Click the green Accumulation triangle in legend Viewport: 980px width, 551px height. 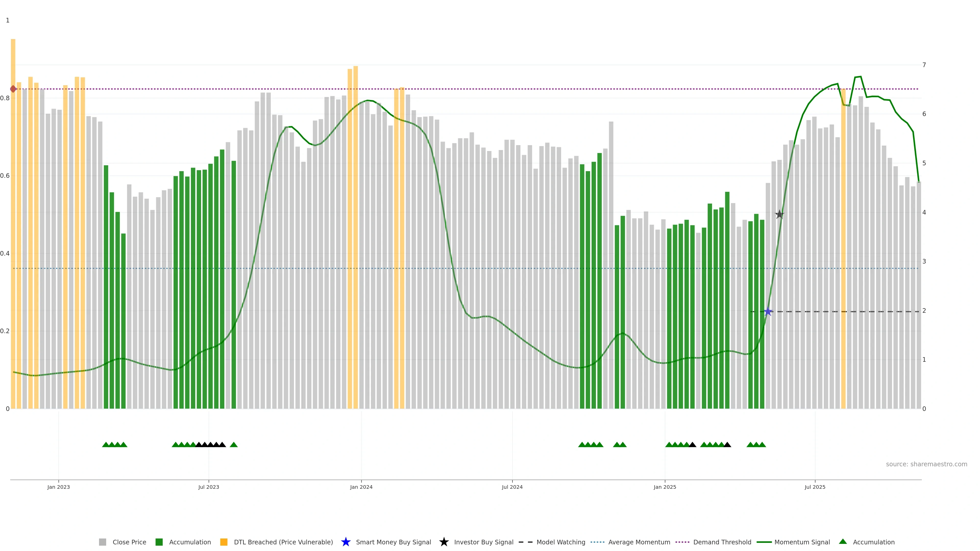[x=843, y=542]
